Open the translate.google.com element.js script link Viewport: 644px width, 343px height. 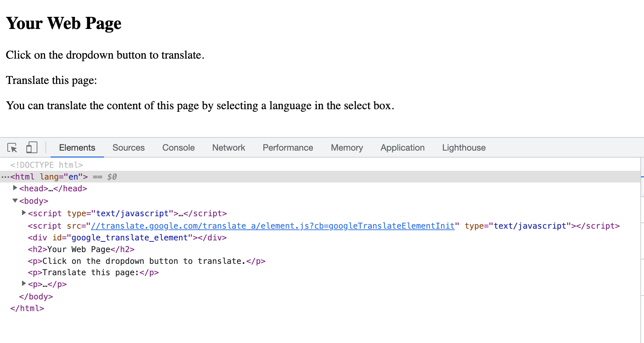pyautogui.click(x=273, y=226)
